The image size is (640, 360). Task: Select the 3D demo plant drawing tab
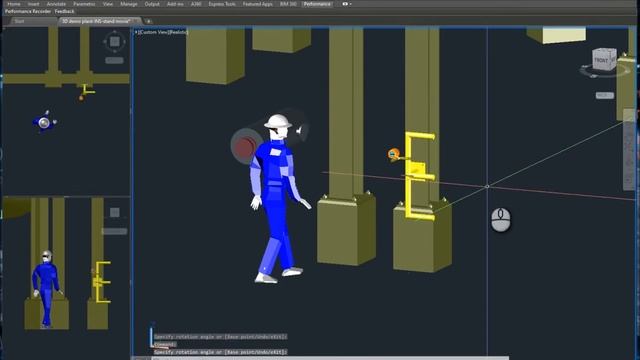coord(100,21)
